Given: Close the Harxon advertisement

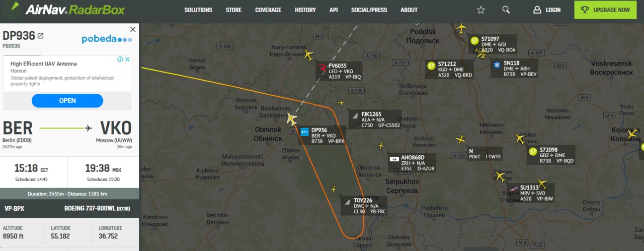Looking at the screenshot, I should (128, 59).
